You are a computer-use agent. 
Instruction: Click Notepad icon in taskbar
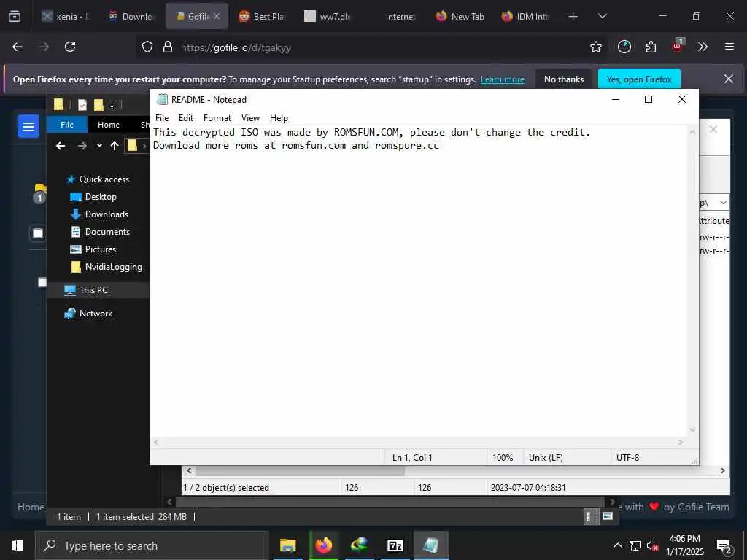pyautogui.click(x=430, y=545)
